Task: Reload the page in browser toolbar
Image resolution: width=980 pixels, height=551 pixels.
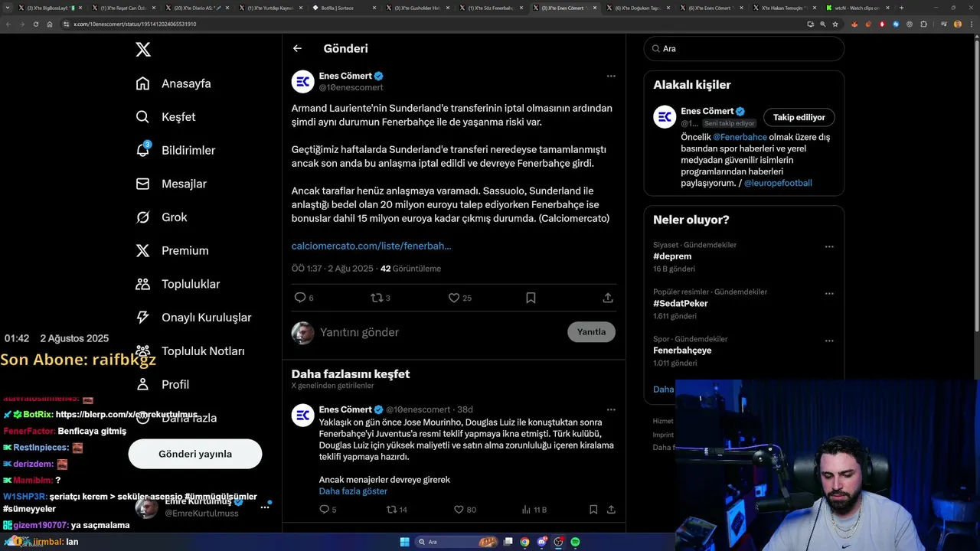Action: [x=35, y=24]
